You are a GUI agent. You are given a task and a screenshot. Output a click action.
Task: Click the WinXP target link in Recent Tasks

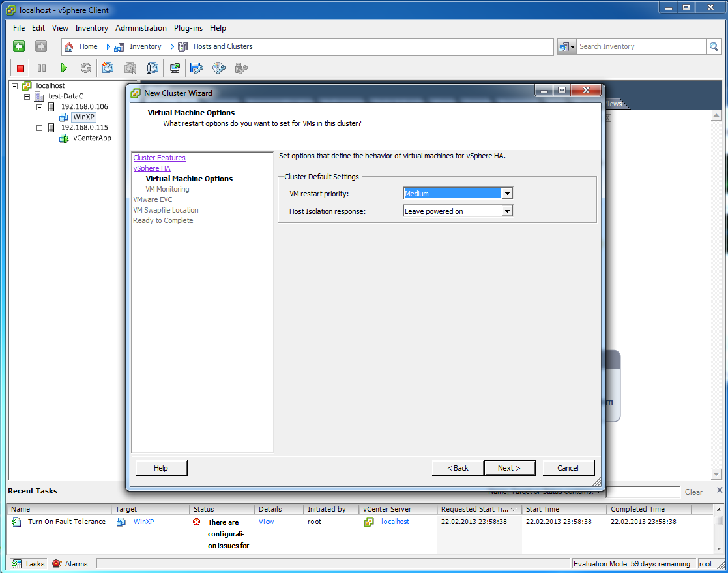click(x=144, y=522)
